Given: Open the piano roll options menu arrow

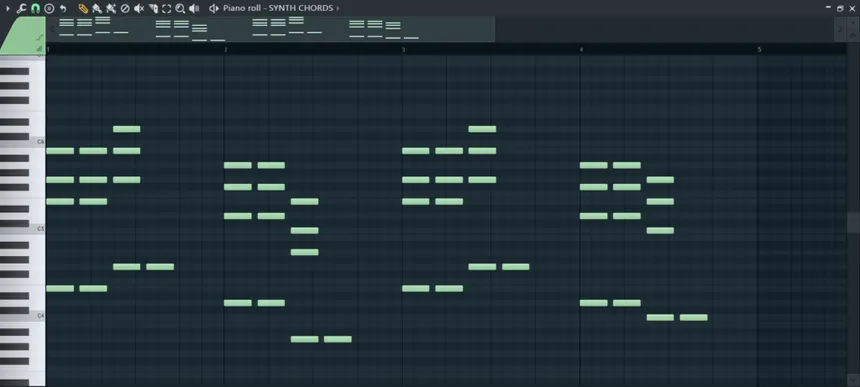Looking at the screenshot, I should [x=8, y=9].
